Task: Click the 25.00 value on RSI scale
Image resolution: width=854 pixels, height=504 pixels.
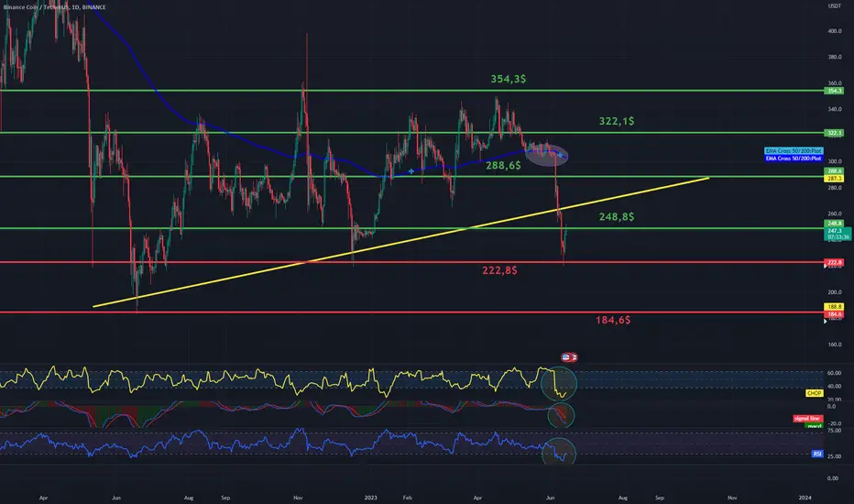Action: click(x=835, y=456)
